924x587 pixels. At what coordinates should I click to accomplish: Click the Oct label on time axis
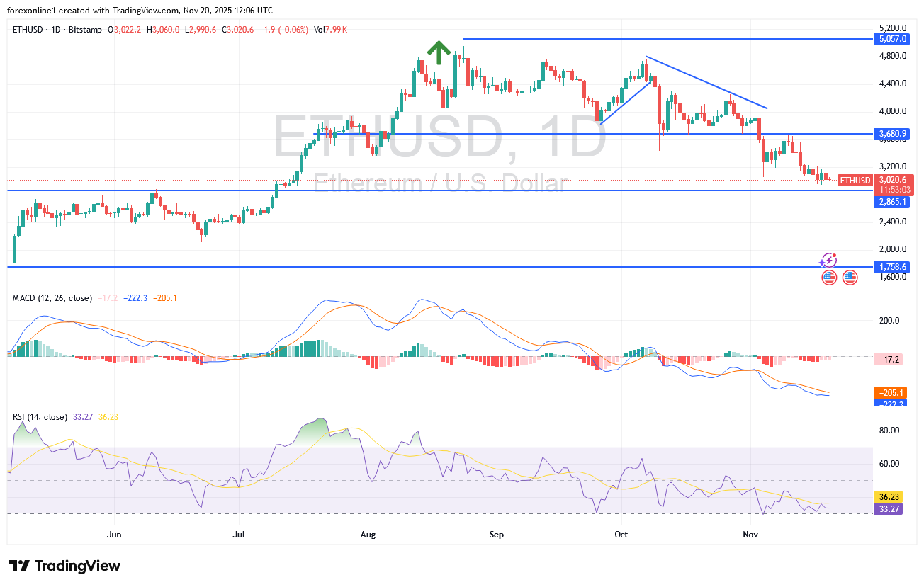621,535
